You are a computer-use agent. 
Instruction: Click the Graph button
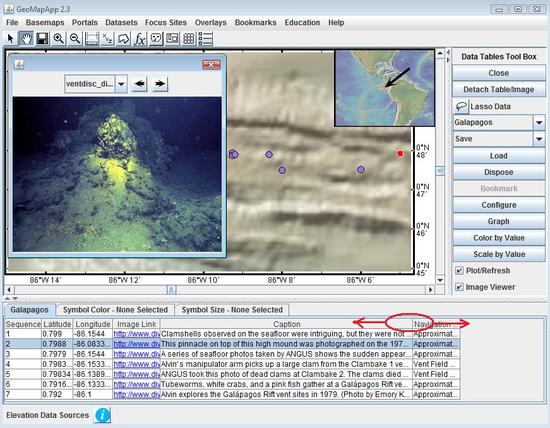[499, 221]
